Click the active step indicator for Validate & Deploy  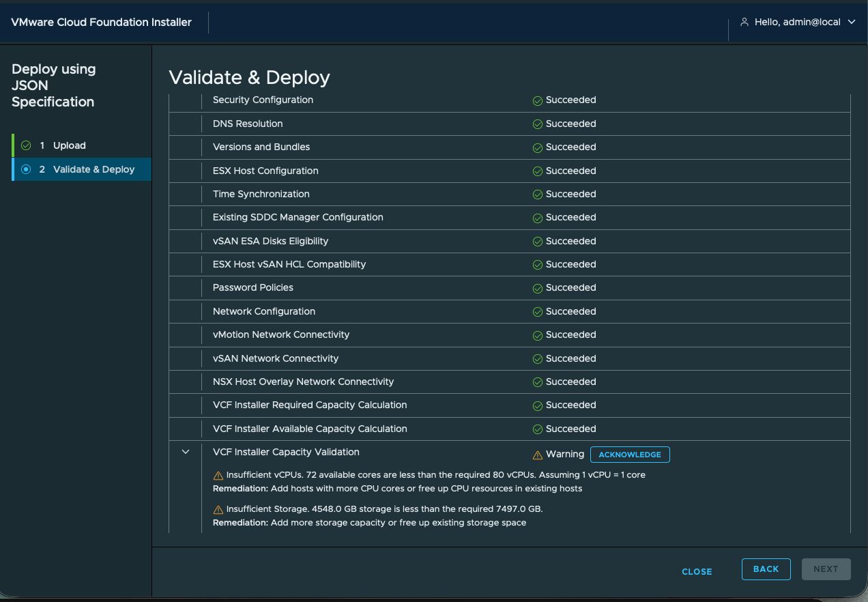pyautogui.click(x=26, y=169)
